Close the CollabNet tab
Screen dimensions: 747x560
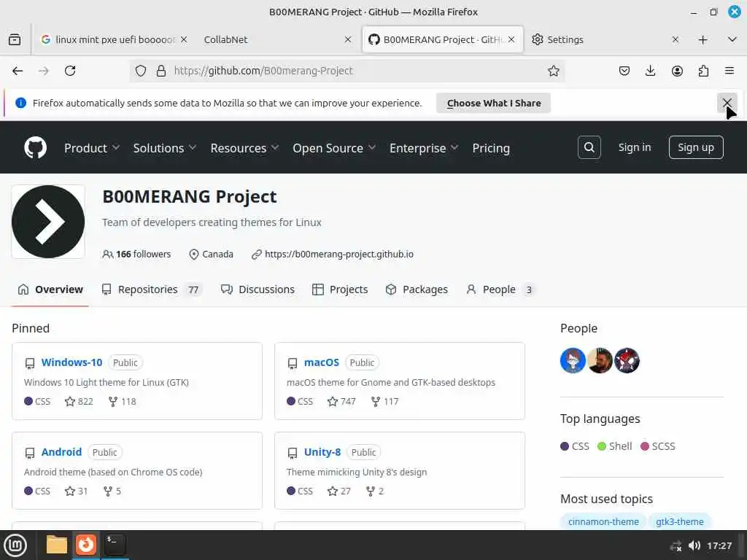click(348, 39)
